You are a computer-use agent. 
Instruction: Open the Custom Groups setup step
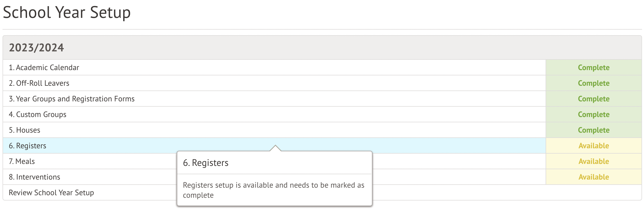tap(38, 114)
